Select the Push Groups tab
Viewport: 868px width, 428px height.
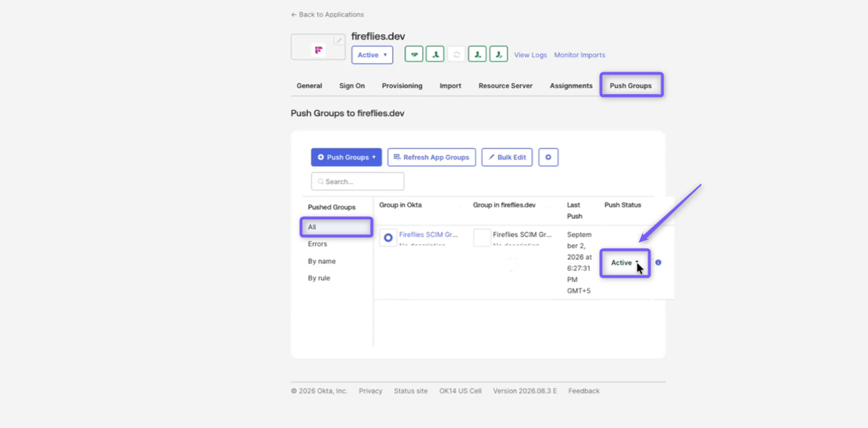click(x=631, y=85)
